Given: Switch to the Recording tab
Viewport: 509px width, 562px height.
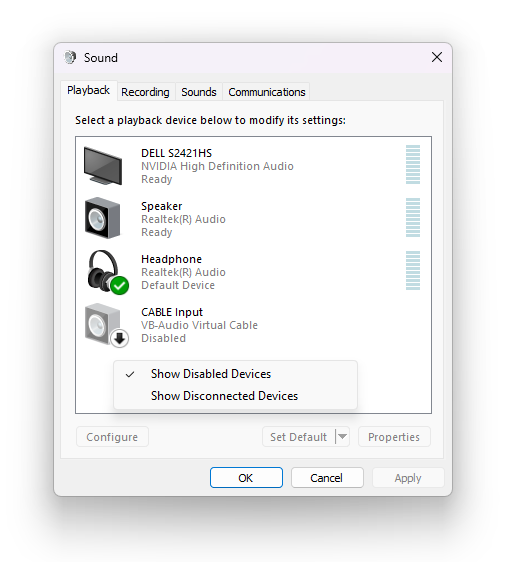Looking at the screenshot, I should click(x=145, y=92).
